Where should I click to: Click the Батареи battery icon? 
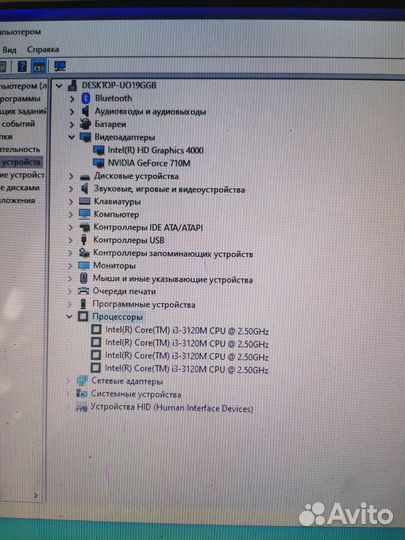click(x=85, y=124)
